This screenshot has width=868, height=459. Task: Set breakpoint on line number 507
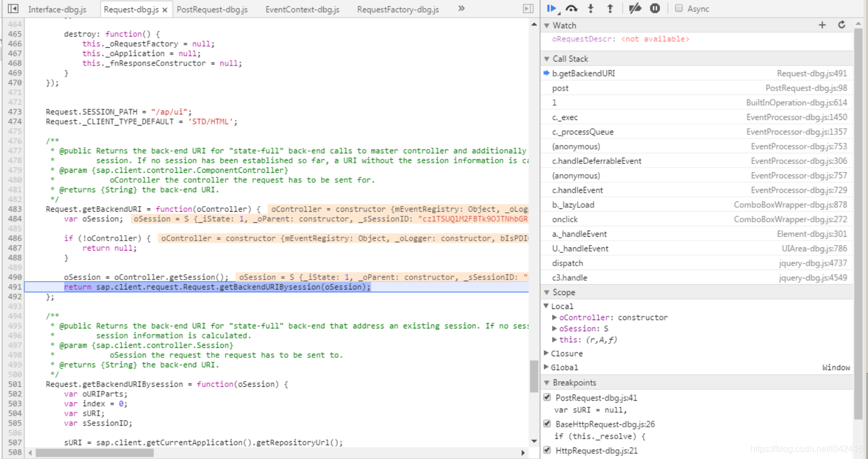coord(15,442)
